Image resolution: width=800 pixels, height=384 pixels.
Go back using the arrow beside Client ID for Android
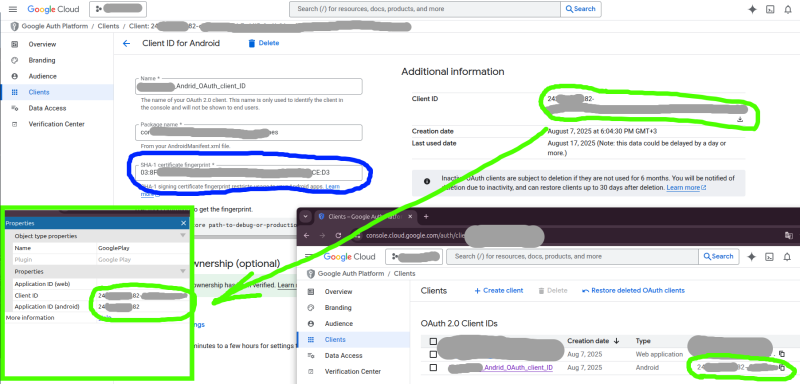pyautogui.click(x=127, y=43)
